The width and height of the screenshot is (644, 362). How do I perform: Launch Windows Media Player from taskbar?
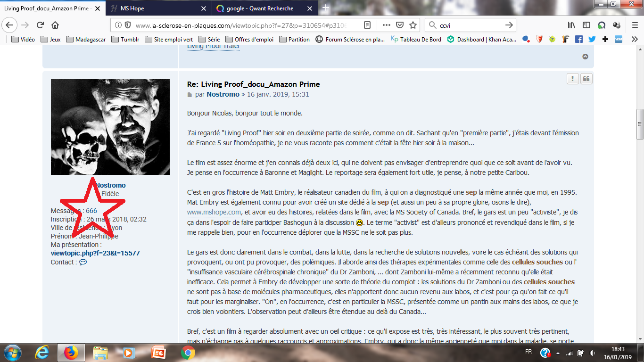[x=129, y=353]
